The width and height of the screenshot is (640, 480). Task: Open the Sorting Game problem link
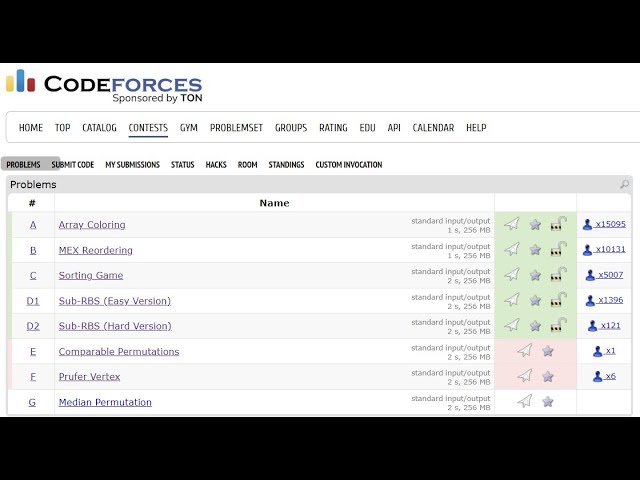(91, 276)
